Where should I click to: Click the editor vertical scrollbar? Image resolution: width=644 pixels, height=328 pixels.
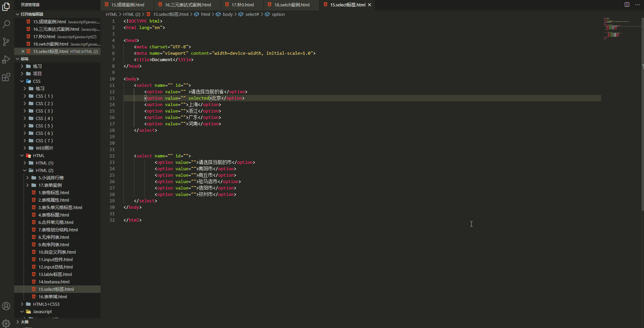click(x=642, y=115)
